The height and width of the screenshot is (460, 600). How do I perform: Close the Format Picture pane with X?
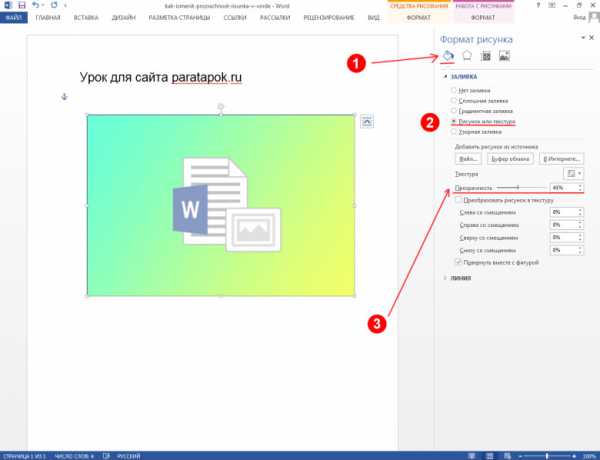(x=592, y=38)
